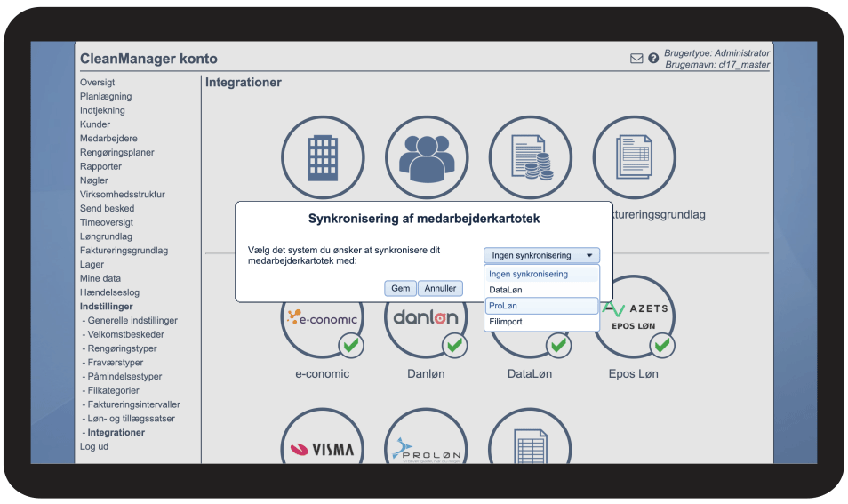Viewport: 848px width, 504px height.
Task: Open Planlægning in the sidebar
Action: click(x=106, y=96)
